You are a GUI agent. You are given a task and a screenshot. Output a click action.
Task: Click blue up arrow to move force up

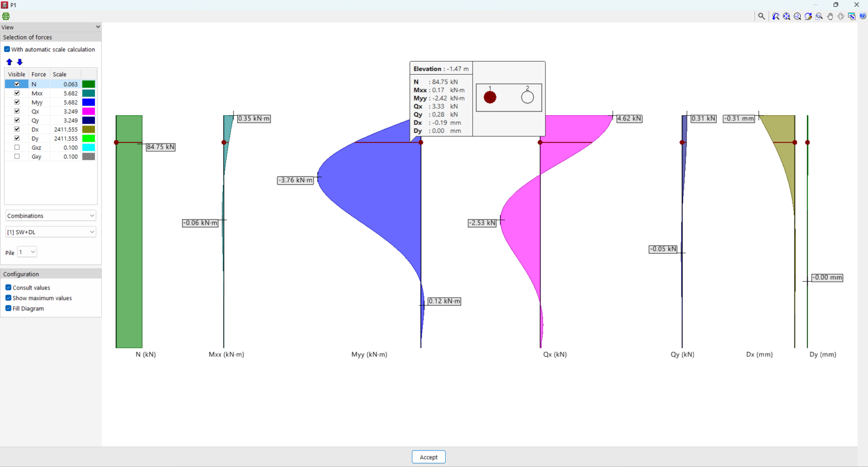[x=9, y=62]
